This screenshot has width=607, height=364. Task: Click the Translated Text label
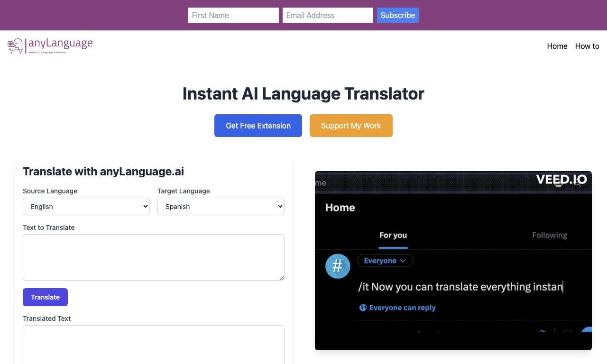click(46, 318)
